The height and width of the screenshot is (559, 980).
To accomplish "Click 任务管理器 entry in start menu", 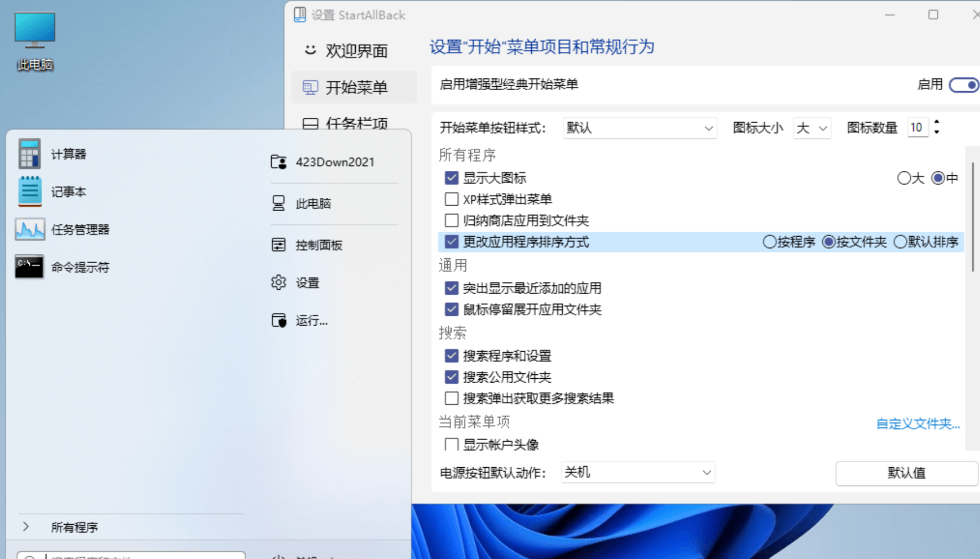I will pos(80,229).
